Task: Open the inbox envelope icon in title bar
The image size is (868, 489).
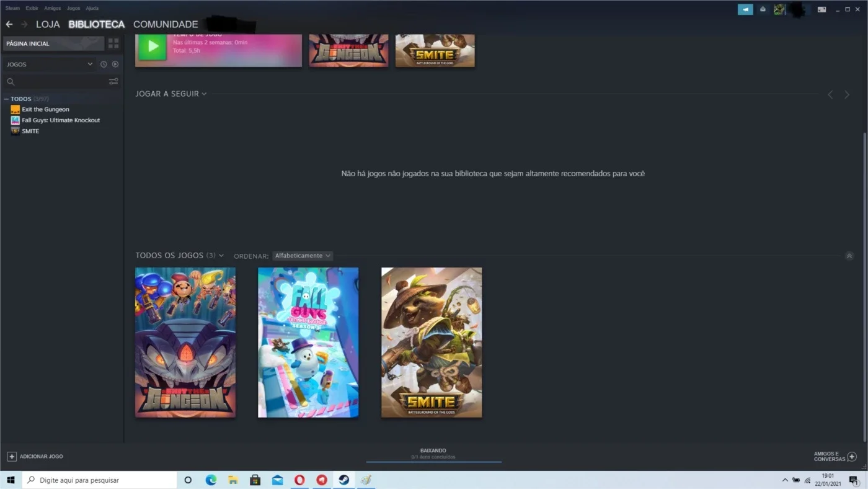Action: 763,9
